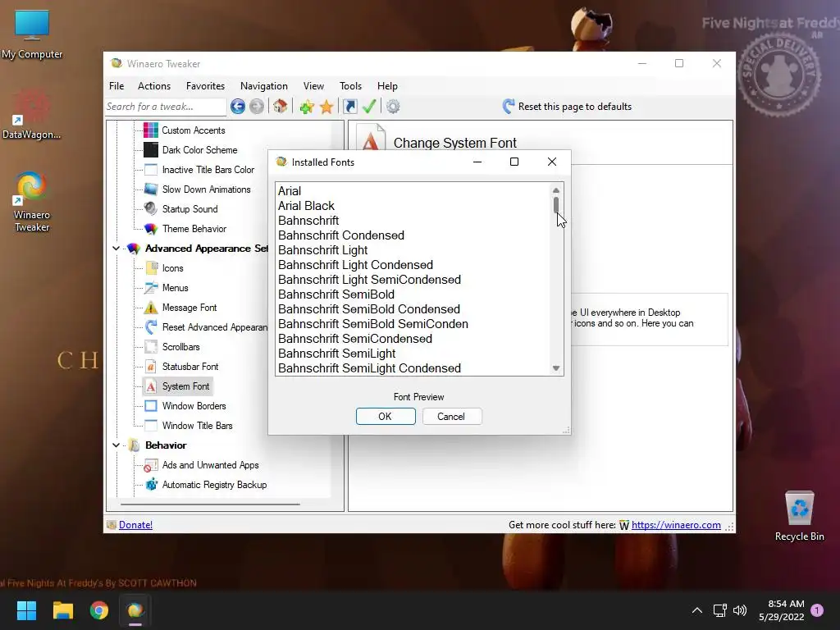Click the export shortcut toolbar icon
The image size is (840, 630).
point(349,107)
